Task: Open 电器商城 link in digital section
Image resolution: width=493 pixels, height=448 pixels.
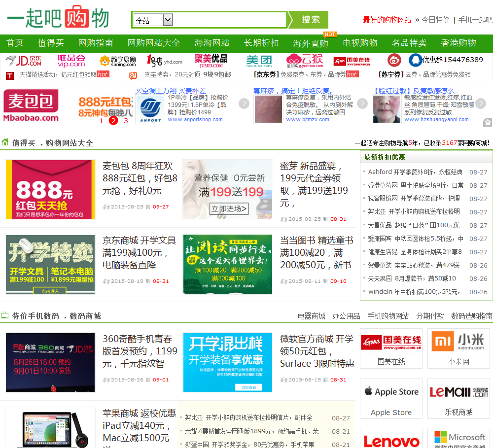Action: tap(311, 316)
